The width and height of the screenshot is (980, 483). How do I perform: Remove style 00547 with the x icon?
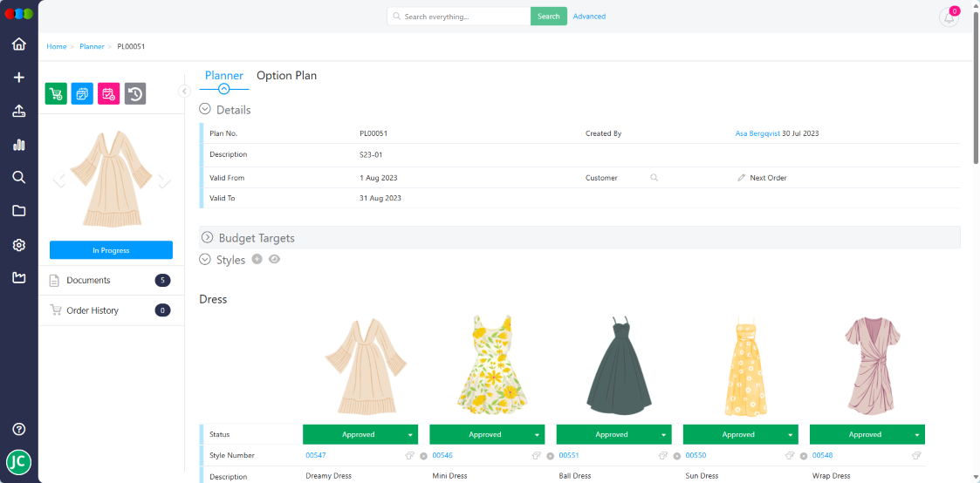423,455
